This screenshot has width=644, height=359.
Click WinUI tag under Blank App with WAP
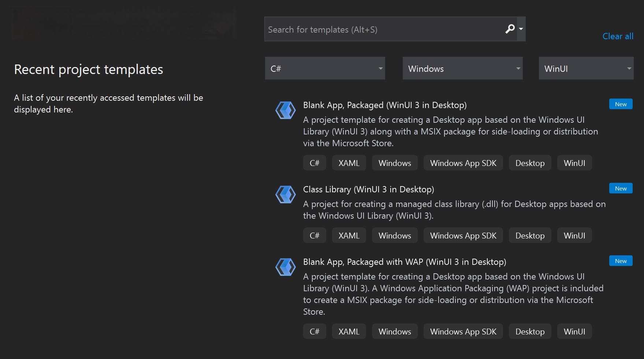574,332
